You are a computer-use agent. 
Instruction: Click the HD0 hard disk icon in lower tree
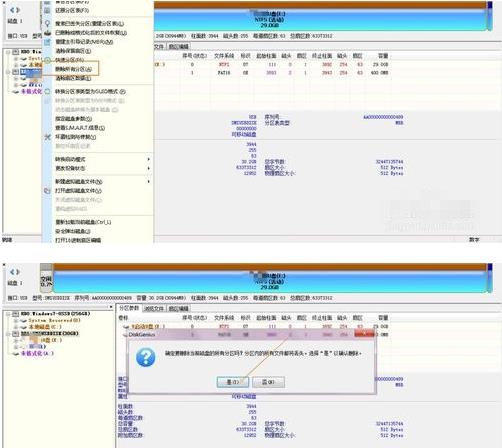point(15,314)
